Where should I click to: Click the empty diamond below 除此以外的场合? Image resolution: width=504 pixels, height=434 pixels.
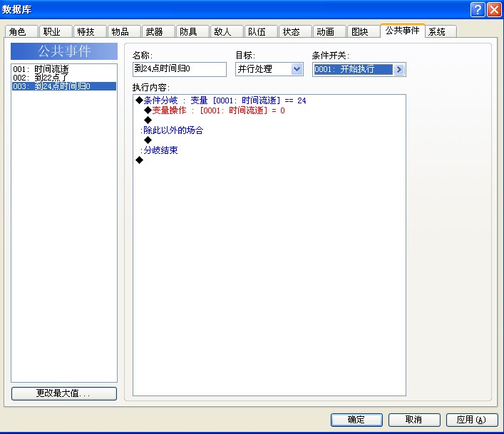tap(148, 140)
